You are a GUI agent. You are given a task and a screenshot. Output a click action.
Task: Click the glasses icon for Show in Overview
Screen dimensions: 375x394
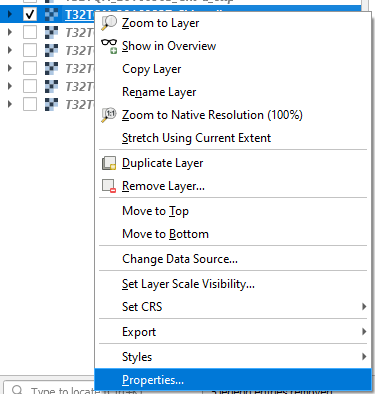tap(109, 46)
